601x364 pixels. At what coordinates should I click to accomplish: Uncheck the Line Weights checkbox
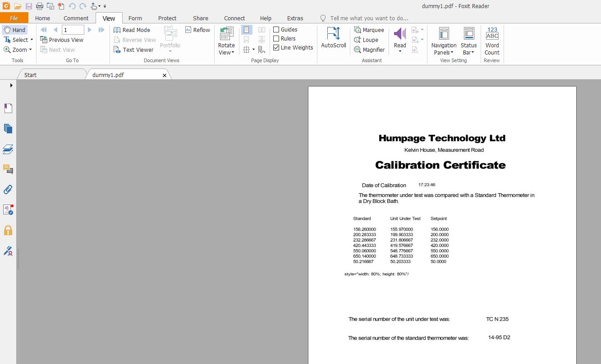click(276, 48)
